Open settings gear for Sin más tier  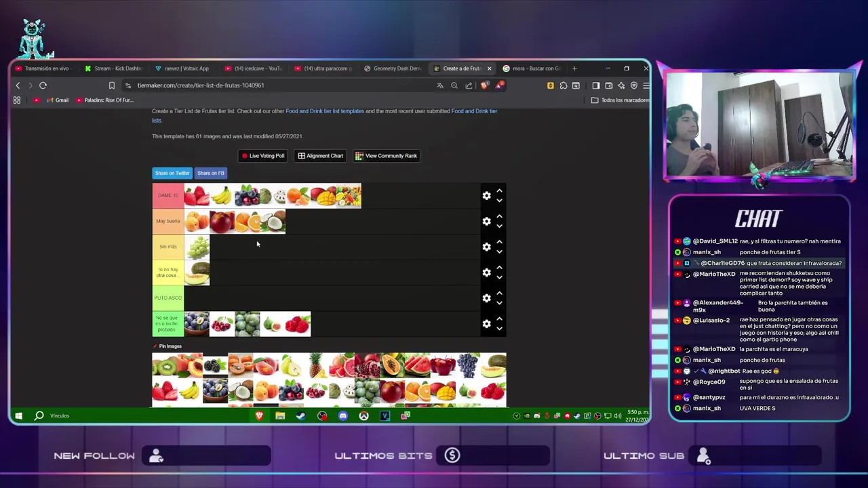click(486, 247)
